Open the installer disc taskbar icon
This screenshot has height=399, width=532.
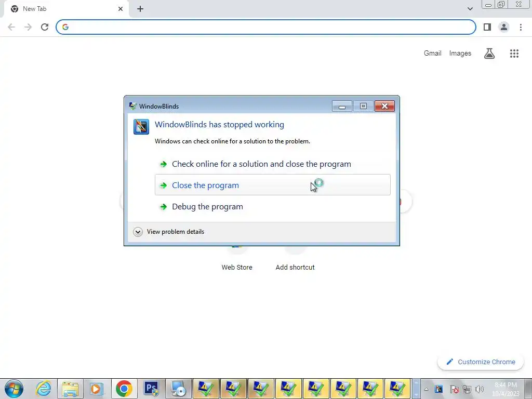(x=179, y=389)
